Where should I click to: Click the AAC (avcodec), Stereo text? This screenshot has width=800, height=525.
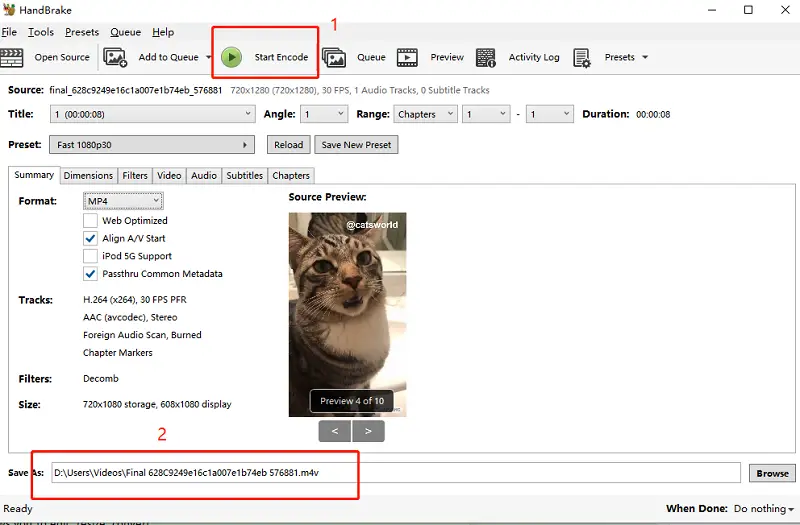coord(130,317)
